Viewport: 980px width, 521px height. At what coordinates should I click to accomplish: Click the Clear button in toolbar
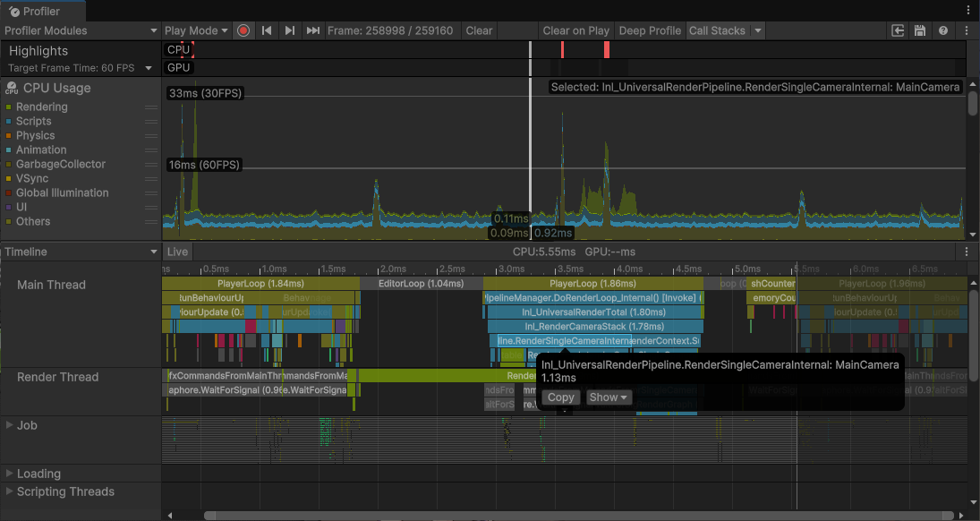click(x=479, y=30)
